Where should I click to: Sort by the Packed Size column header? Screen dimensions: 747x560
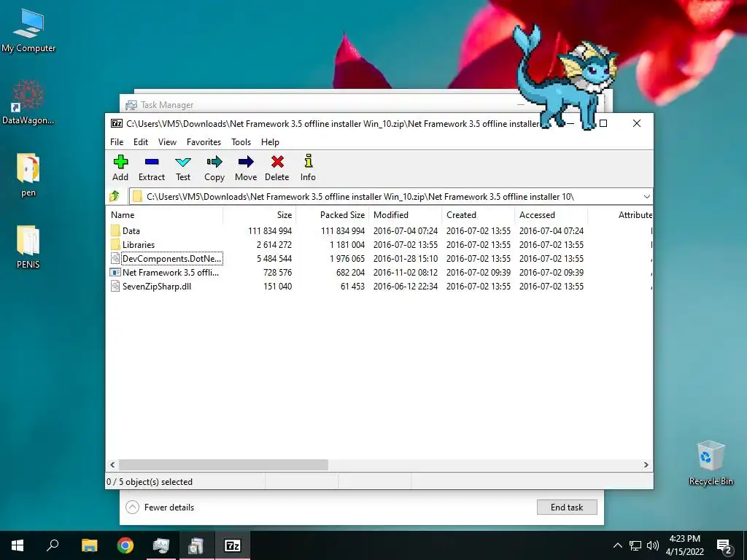click(x=333, y=215)
